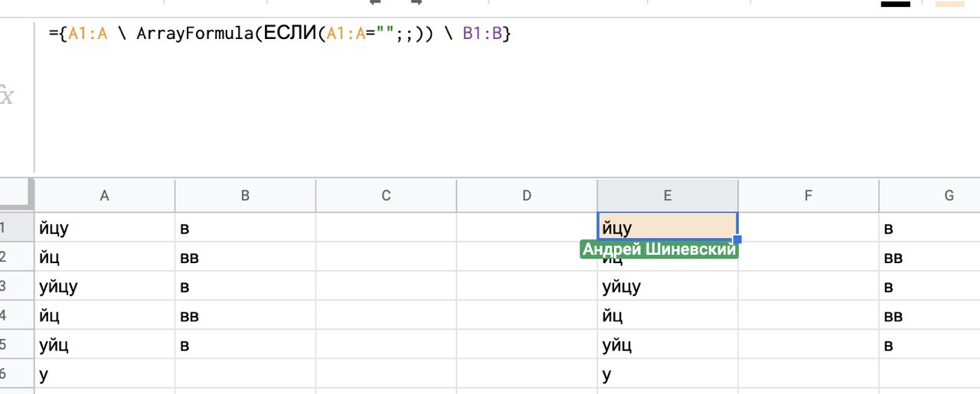The image size is (980, 394).
Task: Click the "Андрей Шиневский" collaborator tag
Action: point(659,249)
